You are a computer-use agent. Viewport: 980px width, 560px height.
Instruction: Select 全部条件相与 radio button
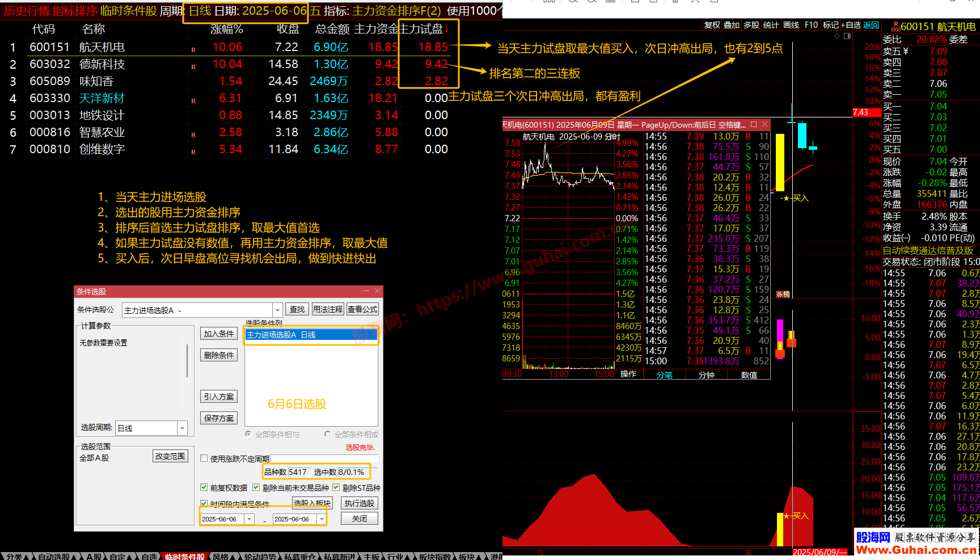click(248, 434)
